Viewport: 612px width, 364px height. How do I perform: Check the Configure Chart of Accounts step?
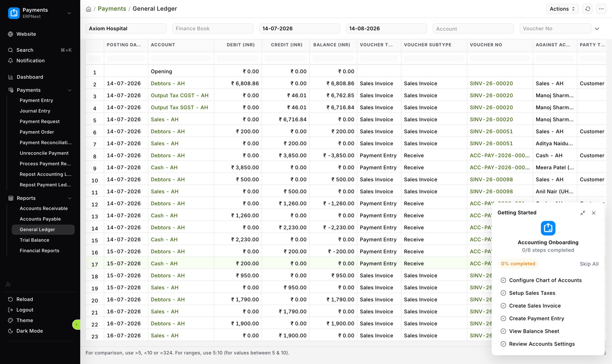(x=503, y=280)
